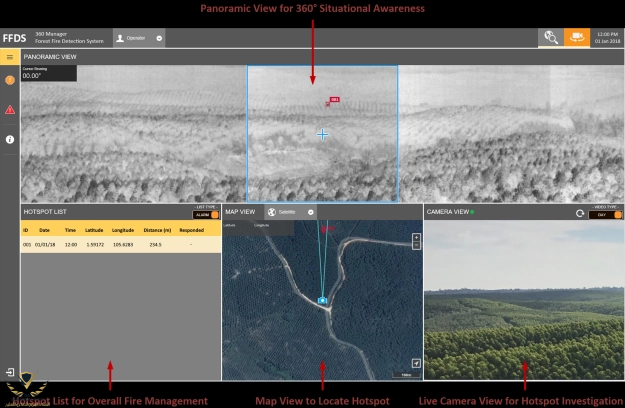This screenshot has height=408, width=625.
Task: Click the Date column header
Action: pos(44,230)
